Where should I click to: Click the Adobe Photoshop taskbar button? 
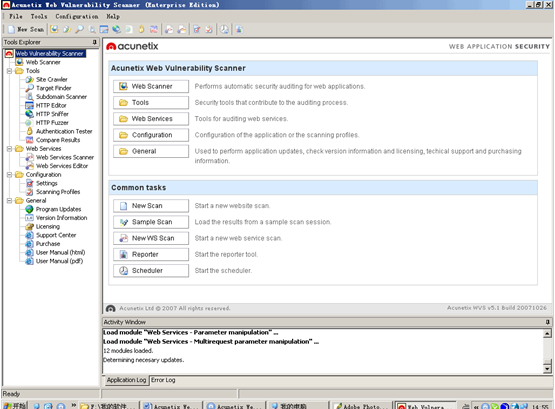pos(361,406)
